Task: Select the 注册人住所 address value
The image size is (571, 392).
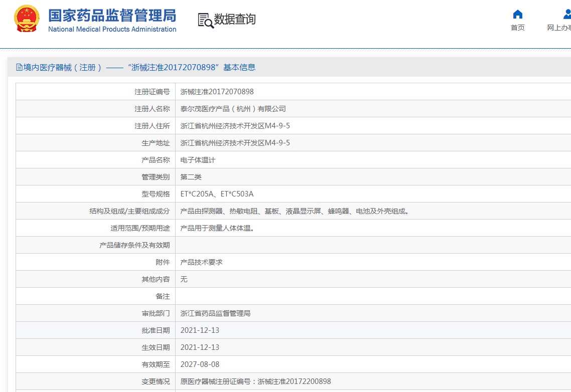Action: (235, 126)
